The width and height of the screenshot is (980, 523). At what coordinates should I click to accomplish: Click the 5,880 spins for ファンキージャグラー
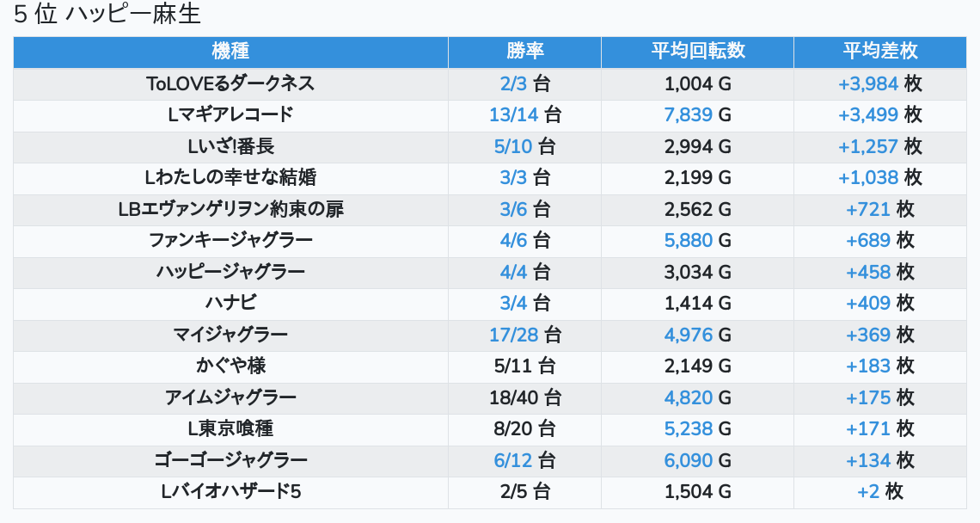688,240
